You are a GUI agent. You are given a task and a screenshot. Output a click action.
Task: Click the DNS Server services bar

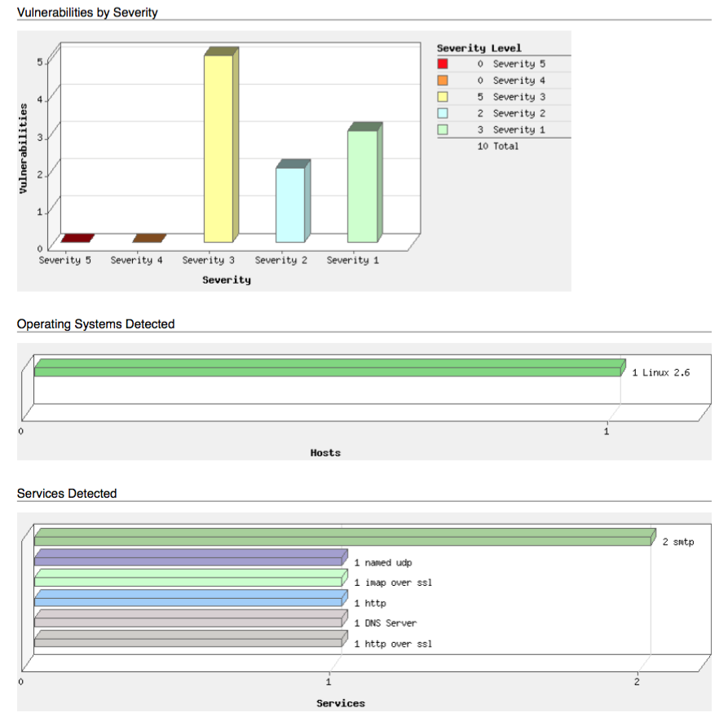191,618
